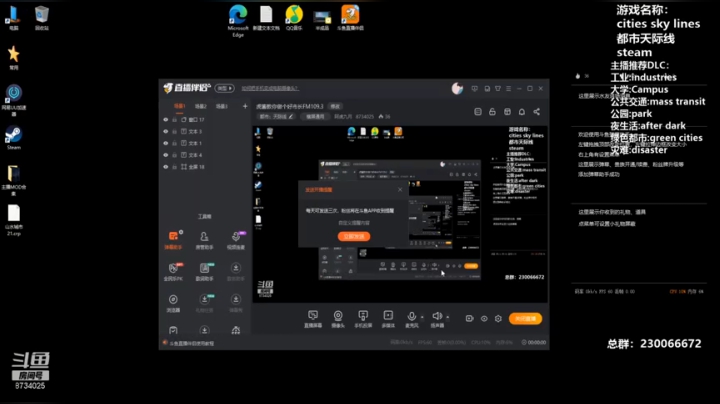
Task: Hide the 窗口 17 layer
Action: [x=166, y=120]
